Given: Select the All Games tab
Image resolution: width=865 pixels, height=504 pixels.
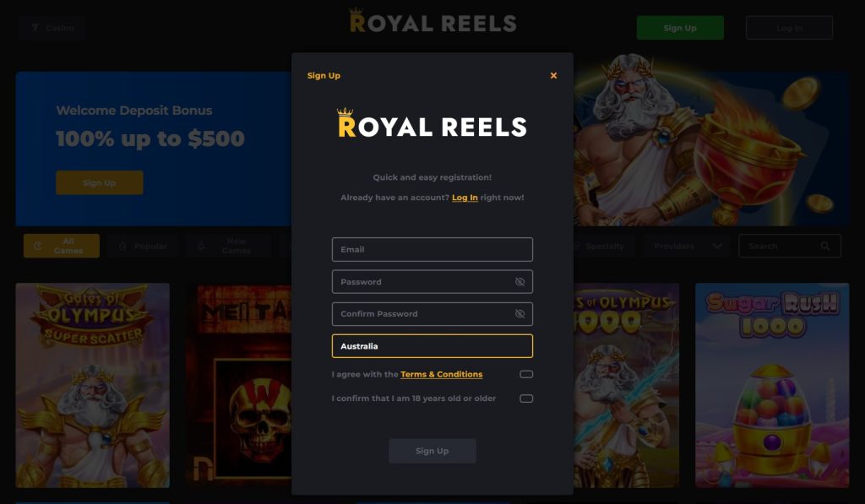Looking at the screenshot, I should [61, 246].
